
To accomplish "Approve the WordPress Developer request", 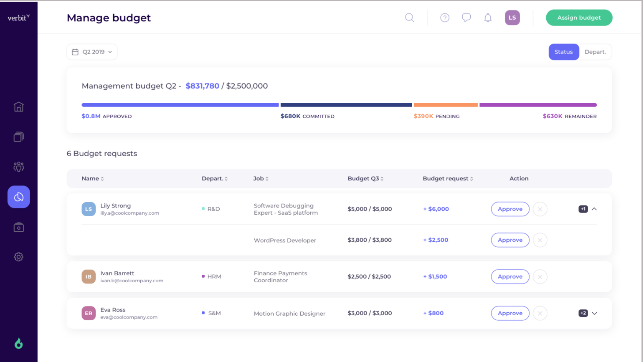I will point(510,240).
